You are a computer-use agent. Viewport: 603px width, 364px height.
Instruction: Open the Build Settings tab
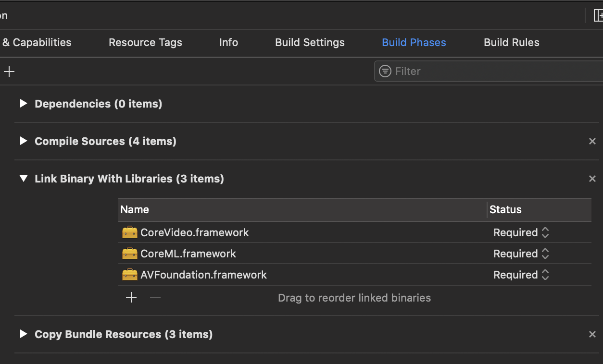(x=310, y=42)
